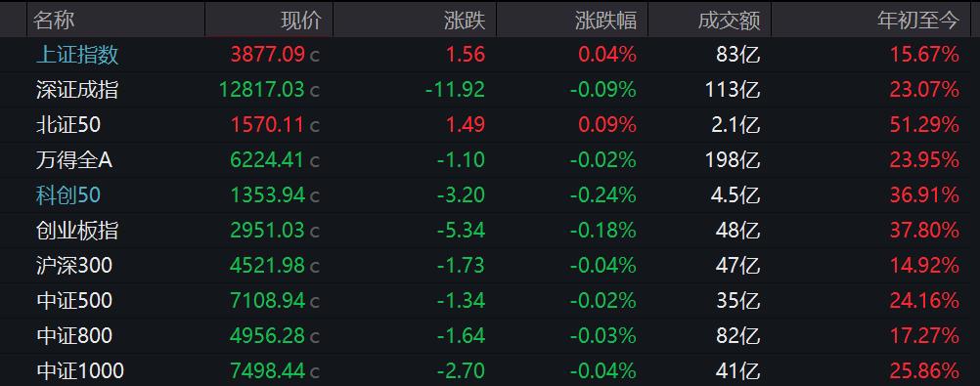This screenshot has width=980, height=386.
Task: Click the price 4956.28
Action: point(268,336)
